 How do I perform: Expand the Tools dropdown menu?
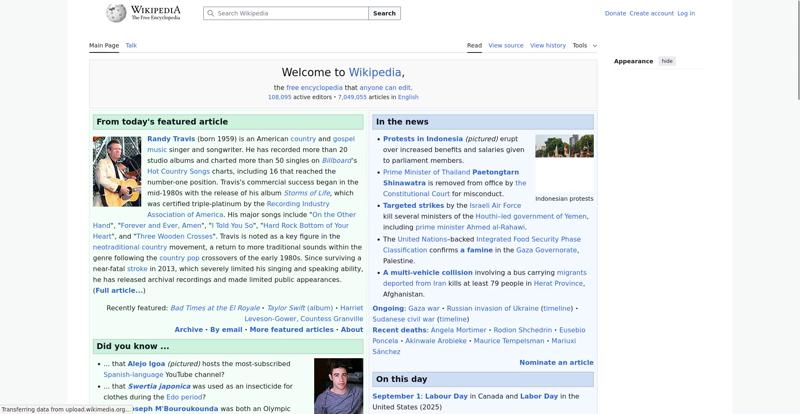[x=585, y=45]
